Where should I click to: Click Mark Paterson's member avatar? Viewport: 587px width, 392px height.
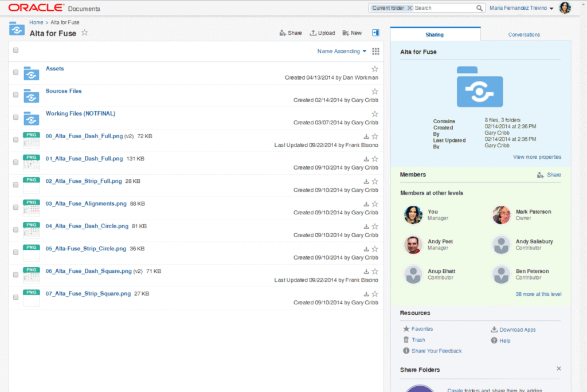501,215
